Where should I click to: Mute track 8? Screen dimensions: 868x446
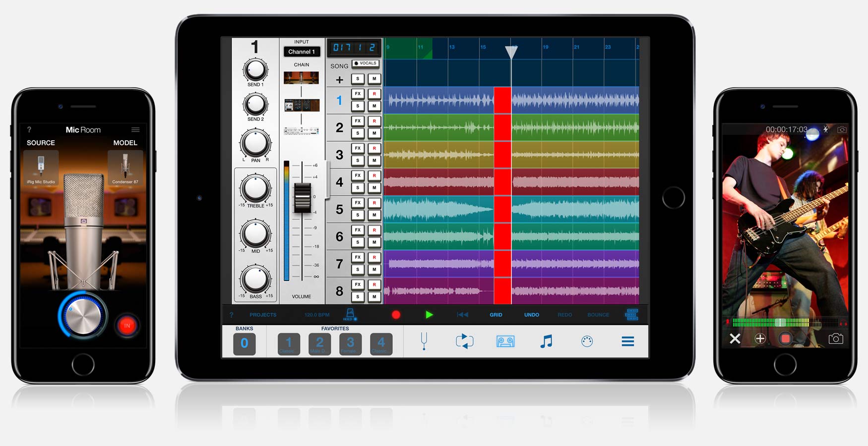pyautogui.click(x=374, y=296)
